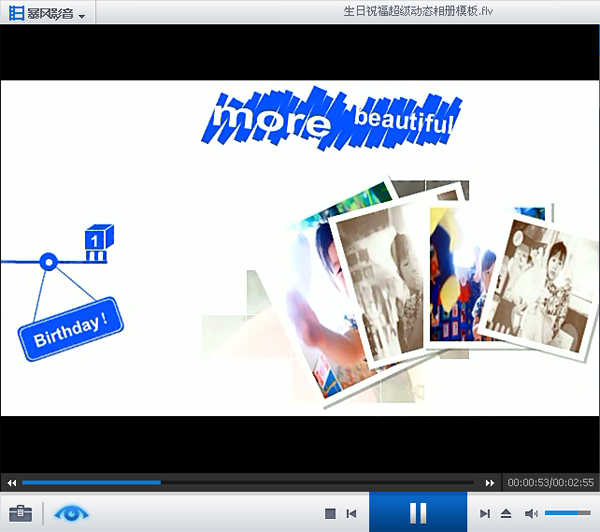The image size is (600, 532).
Task: Toggle the blue eye enhancement icon
Action: click(x=72, y=513)
